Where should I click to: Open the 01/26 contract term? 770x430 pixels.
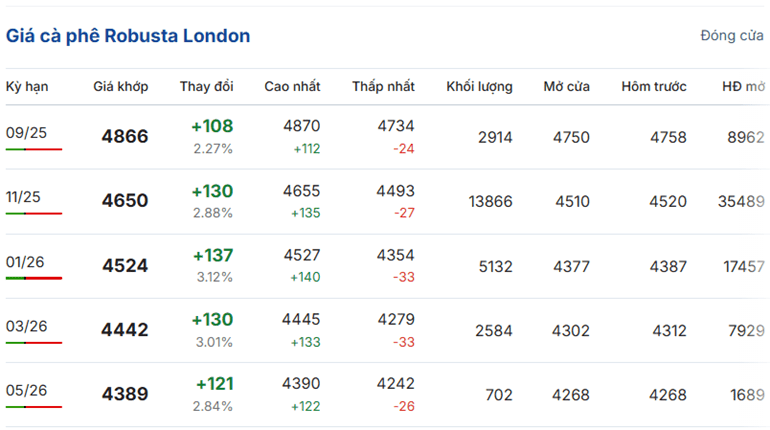25,262
